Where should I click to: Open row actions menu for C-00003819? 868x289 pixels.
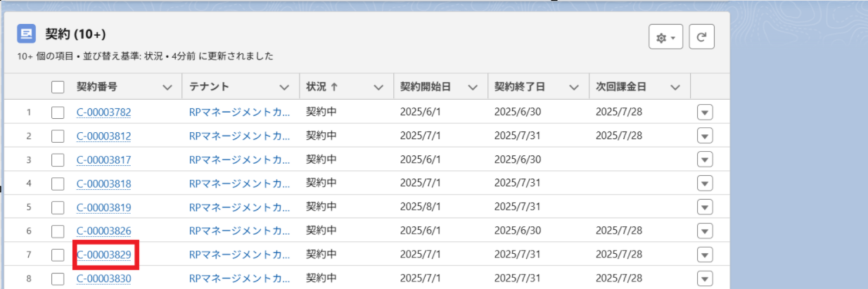coord(705,207)
